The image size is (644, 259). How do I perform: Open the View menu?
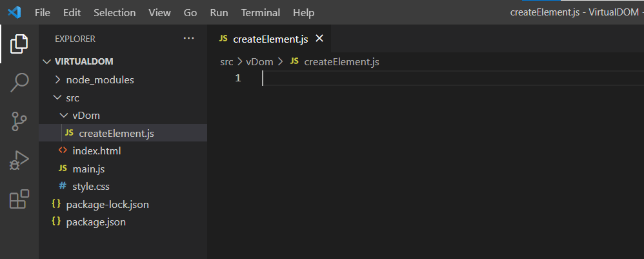[160, 13]
